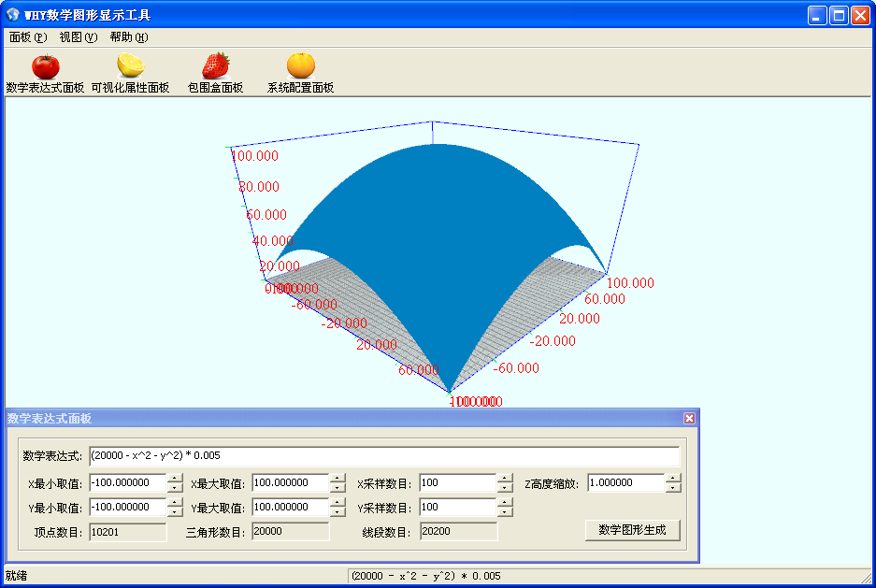The image size is (876, 588).
Task: Click the Y最大取值 input field
Action: click(291, 507)
